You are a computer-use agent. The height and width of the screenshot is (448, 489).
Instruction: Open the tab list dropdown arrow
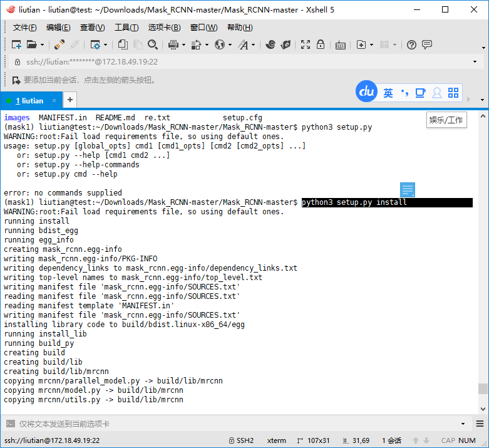click(x=482, y=100)
